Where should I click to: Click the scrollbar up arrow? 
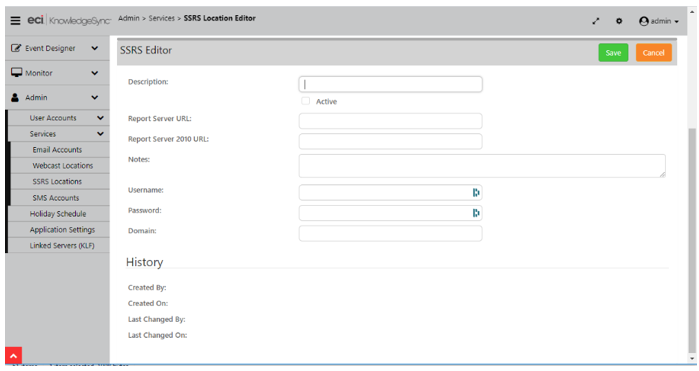(x=692, y=12)
